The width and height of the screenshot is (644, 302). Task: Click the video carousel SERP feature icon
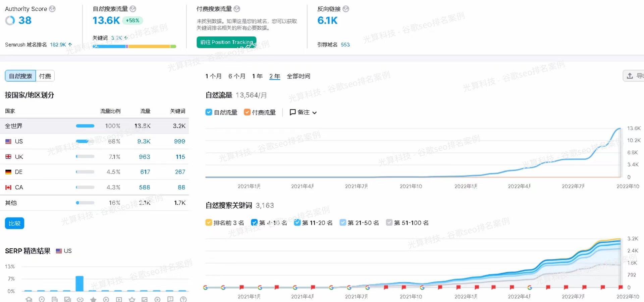point(119,300)
